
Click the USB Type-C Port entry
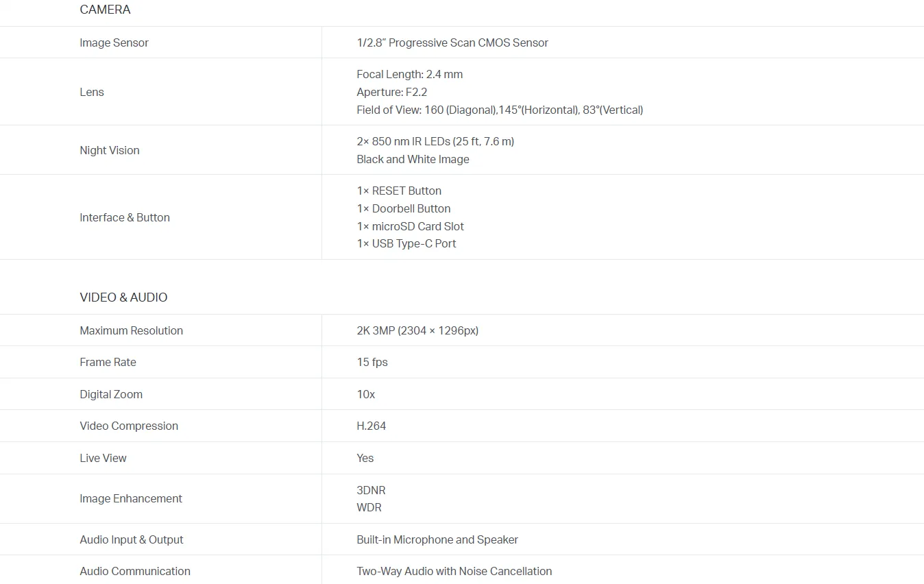coord(406,243)
